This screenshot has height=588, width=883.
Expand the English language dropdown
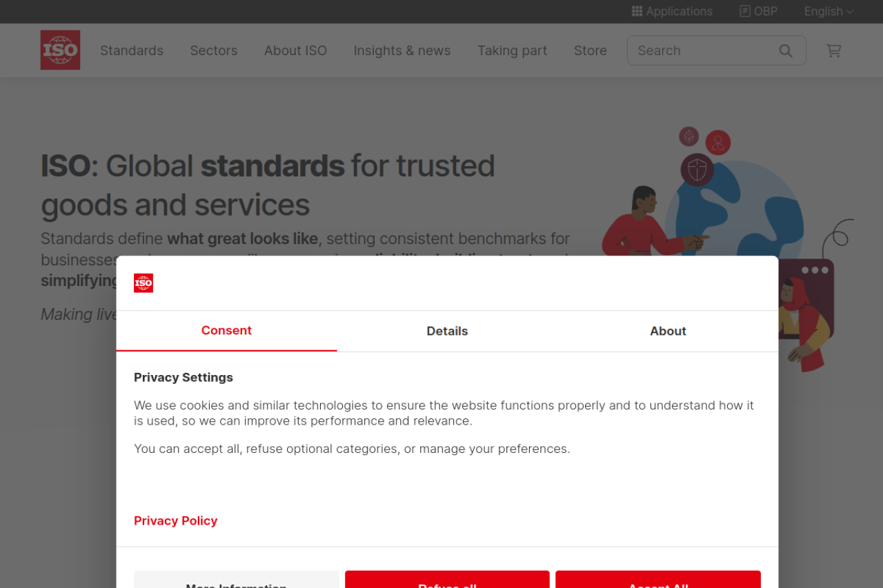(829, 11)
